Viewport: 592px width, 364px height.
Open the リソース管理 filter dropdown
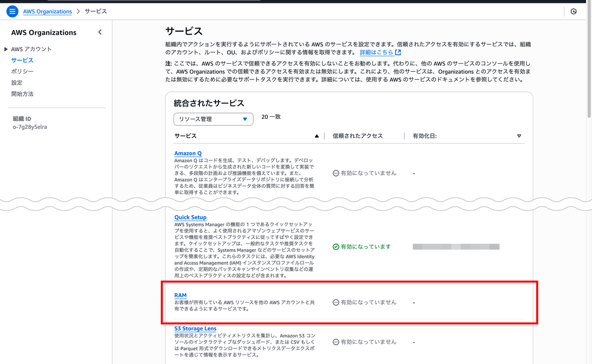[214, 119]
